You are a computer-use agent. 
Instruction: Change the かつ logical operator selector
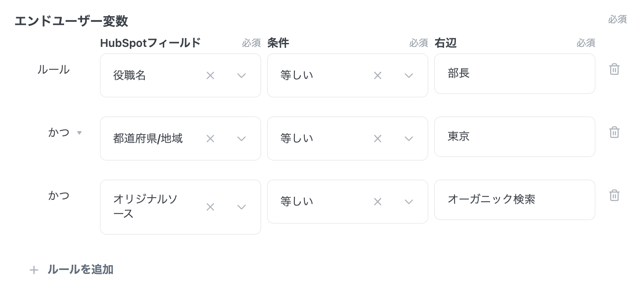[65, 132]
